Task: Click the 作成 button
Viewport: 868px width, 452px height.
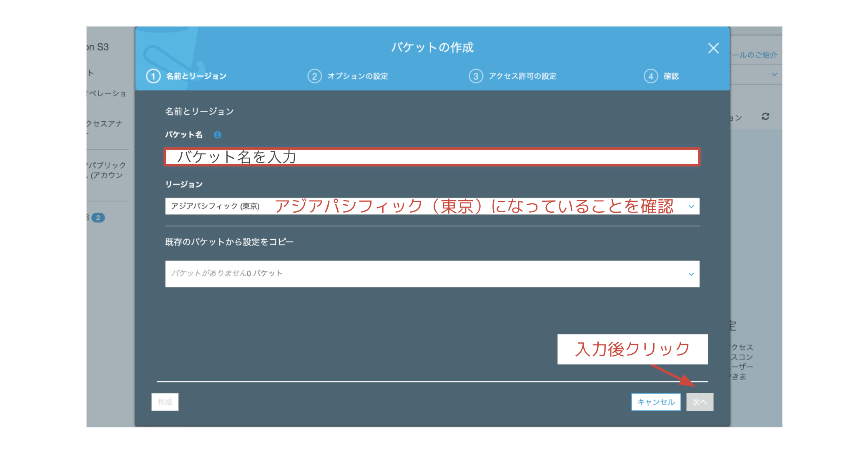Action: click(165, 402)
